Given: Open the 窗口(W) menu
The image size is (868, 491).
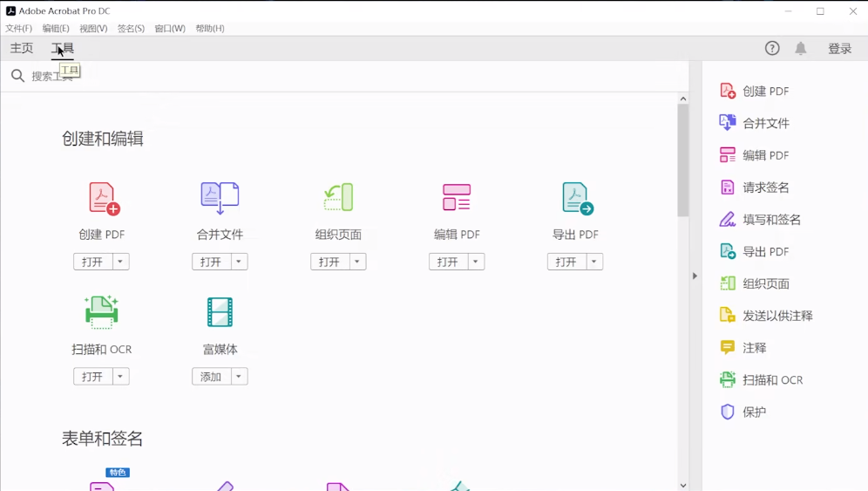Looking at the screenshot, I should tap(170, 28).
